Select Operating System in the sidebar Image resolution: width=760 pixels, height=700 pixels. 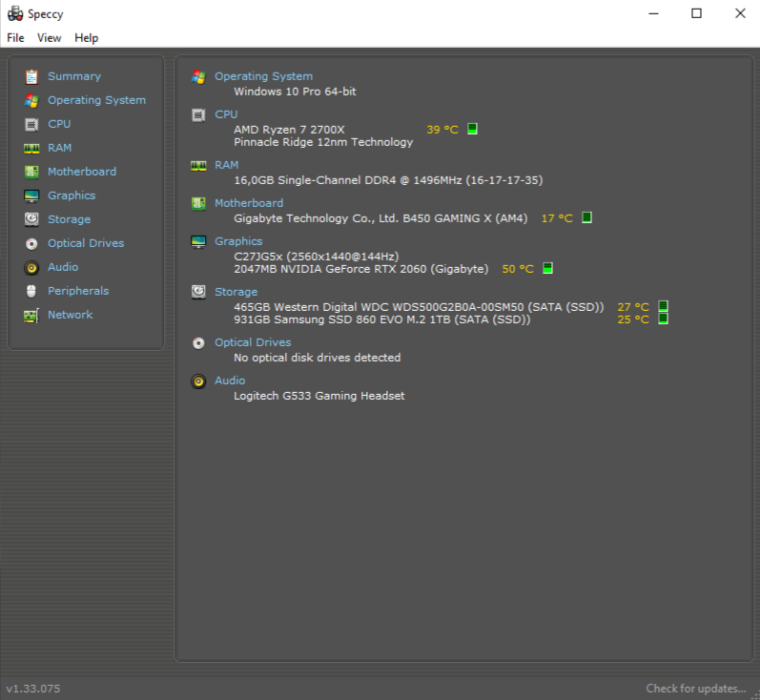click(x=96, y=100)
